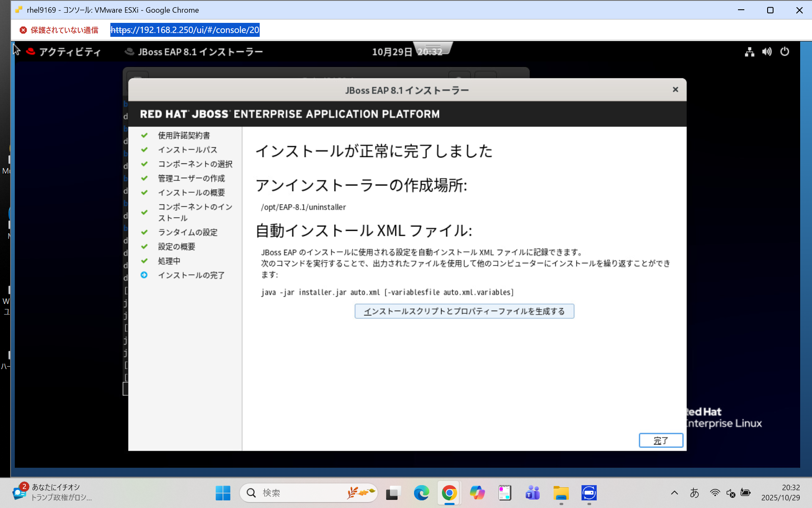Open the network icon in the GNOME top bar

pos(749,52)
